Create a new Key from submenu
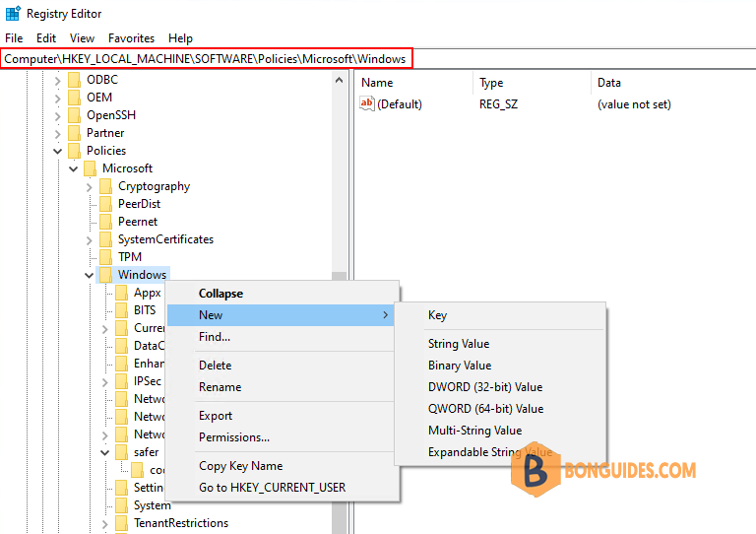This screenshot has width=756, height=534. point(500,315)
